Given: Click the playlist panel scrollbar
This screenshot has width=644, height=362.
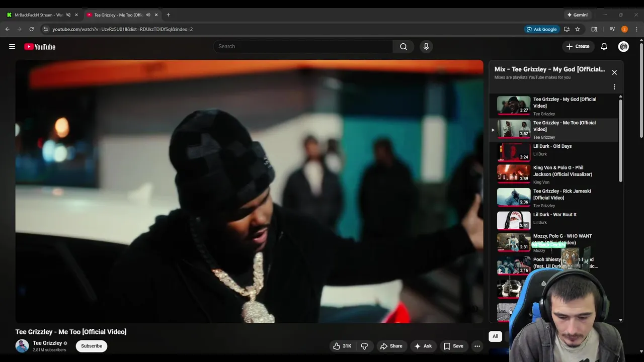Looking at the screenshot, I should tap(620, 141).
